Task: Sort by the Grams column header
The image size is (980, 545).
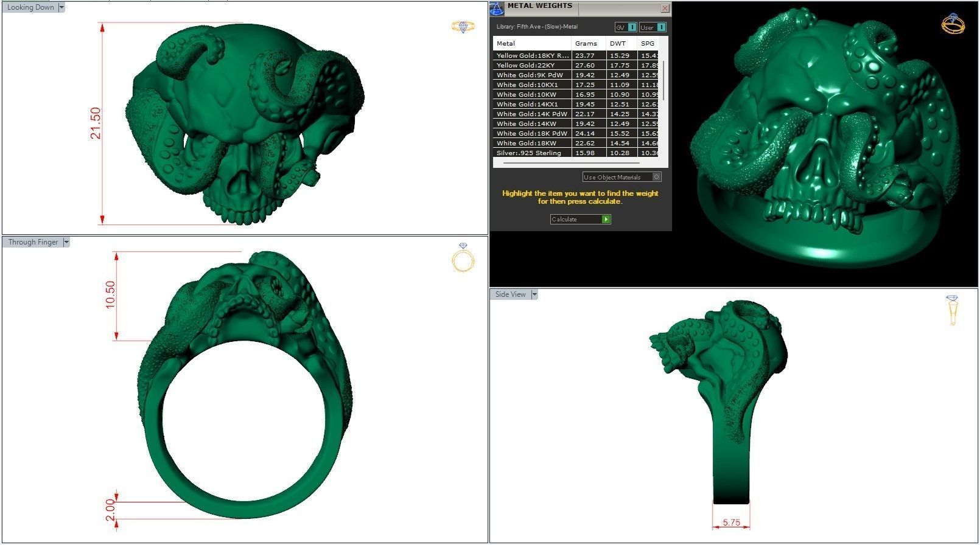Action: tap(589, 43)
